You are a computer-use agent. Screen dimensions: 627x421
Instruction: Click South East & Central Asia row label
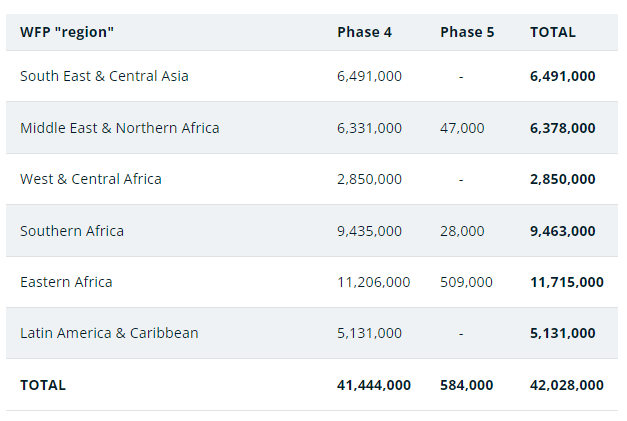tap(104, 76)
